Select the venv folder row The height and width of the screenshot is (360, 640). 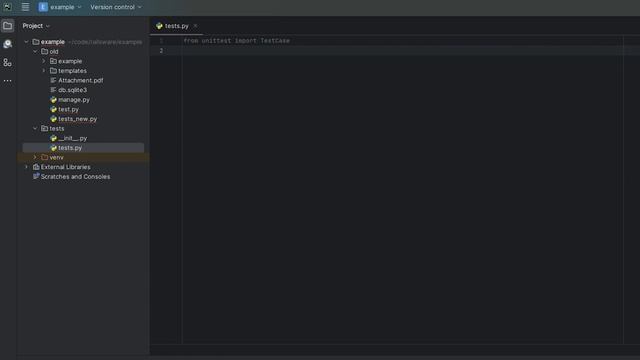83,157
